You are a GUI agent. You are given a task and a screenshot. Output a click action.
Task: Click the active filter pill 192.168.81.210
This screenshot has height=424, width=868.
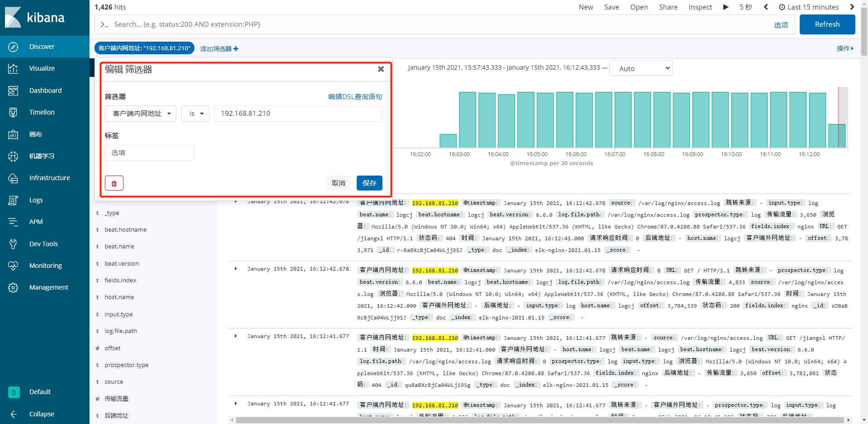pos(144,48)
